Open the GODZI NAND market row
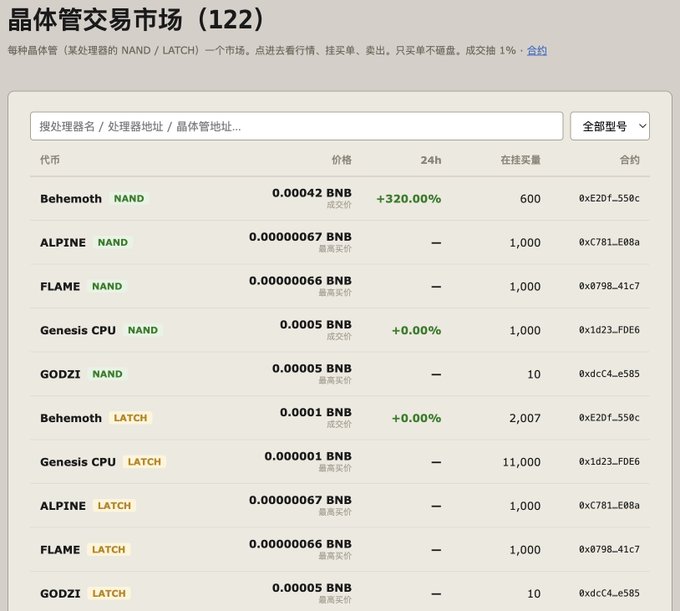The image size is (680, 611). coord(340,374)
